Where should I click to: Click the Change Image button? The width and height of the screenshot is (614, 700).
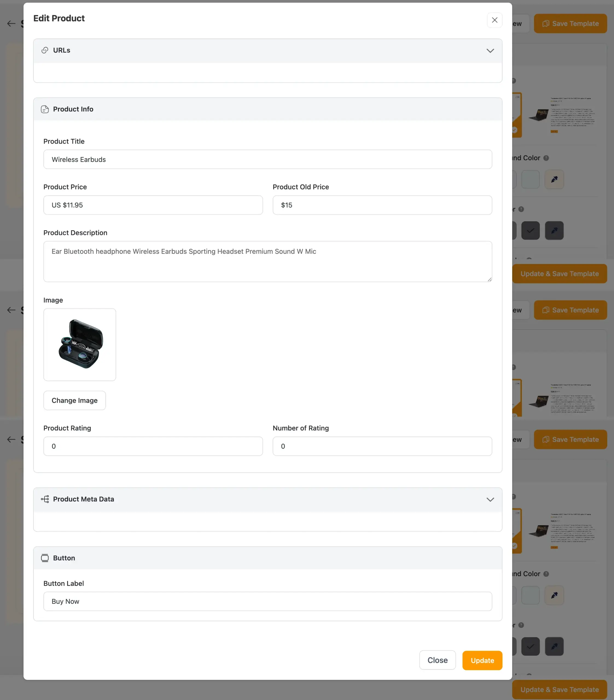(x=74, y=400)
